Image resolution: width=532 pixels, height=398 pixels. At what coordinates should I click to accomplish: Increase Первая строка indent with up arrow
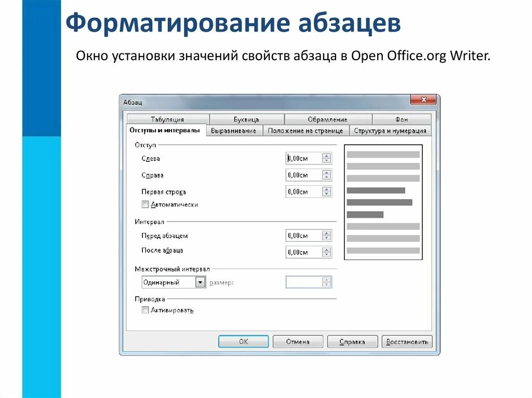pyautogui.click(x=327, y=189)
